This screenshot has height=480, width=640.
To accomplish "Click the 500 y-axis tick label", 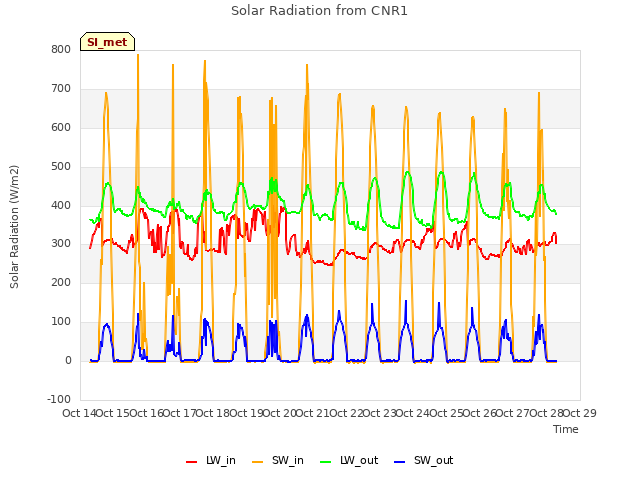I will (x=61, y=166).
